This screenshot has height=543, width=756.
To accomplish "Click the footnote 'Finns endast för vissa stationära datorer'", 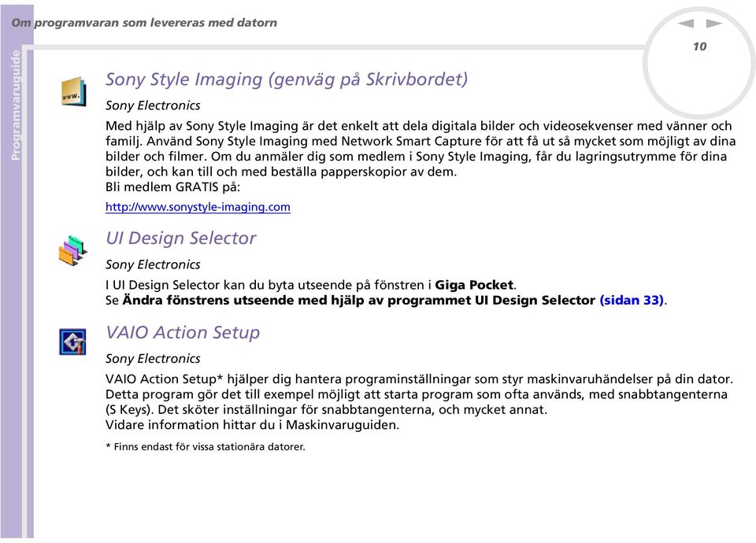I will (x=206, y=446).
